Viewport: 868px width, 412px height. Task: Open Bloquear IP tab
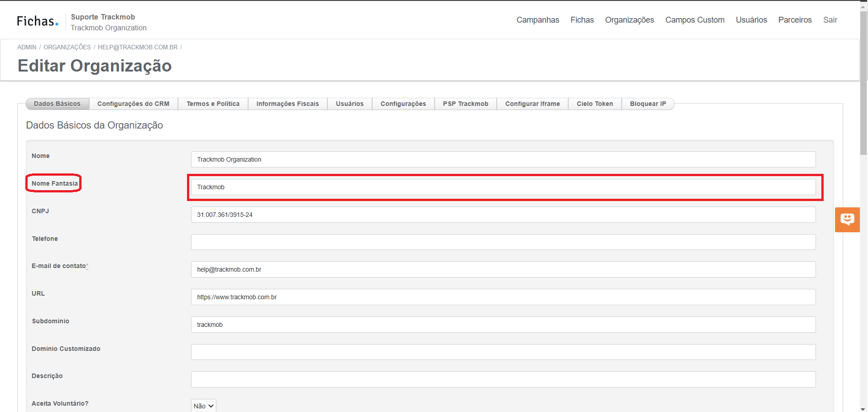(648, 104)
